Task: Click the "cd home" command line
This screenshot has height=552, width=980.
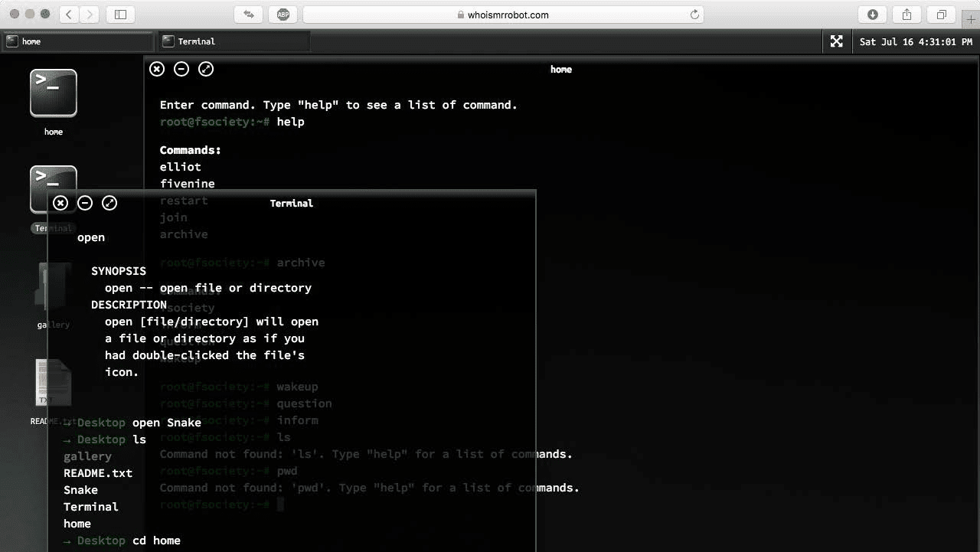Action: coord(122,541)
